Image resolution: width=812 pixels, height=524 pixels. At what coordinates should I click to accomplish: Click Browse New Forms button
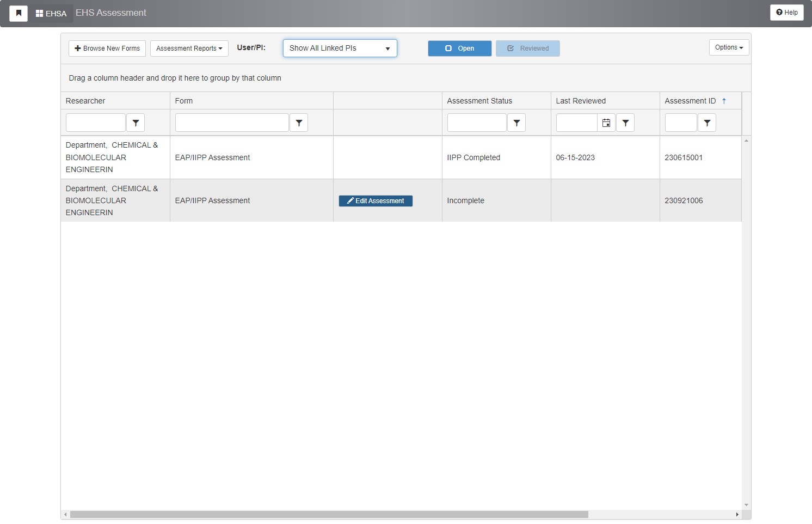pos(107,48)
